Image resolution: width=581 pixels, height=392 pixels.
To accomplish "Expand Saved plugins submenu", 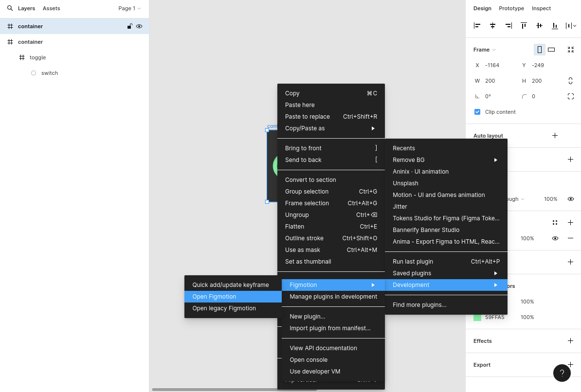I will [446, 273].
